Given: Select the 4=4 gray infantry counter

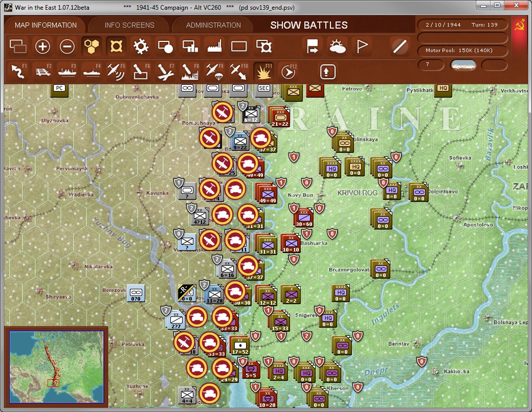Looking at the screenshot, I should tap(187, 395).
